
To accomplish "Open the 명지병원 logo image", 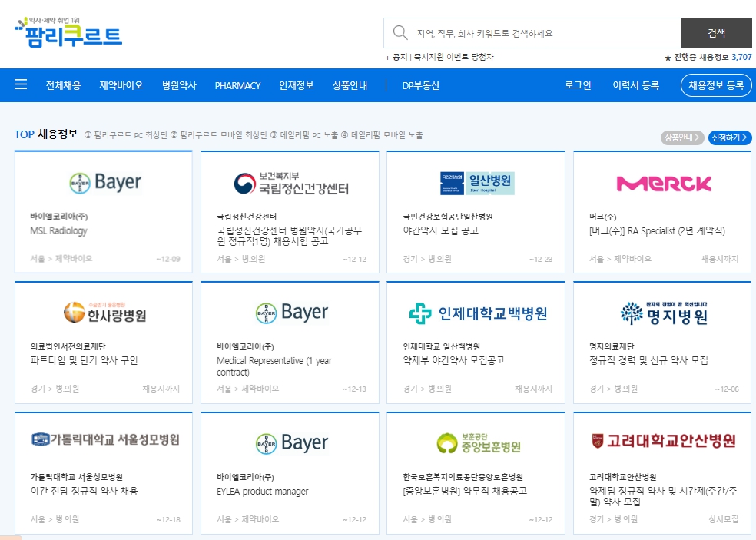I will coord(664,313).
